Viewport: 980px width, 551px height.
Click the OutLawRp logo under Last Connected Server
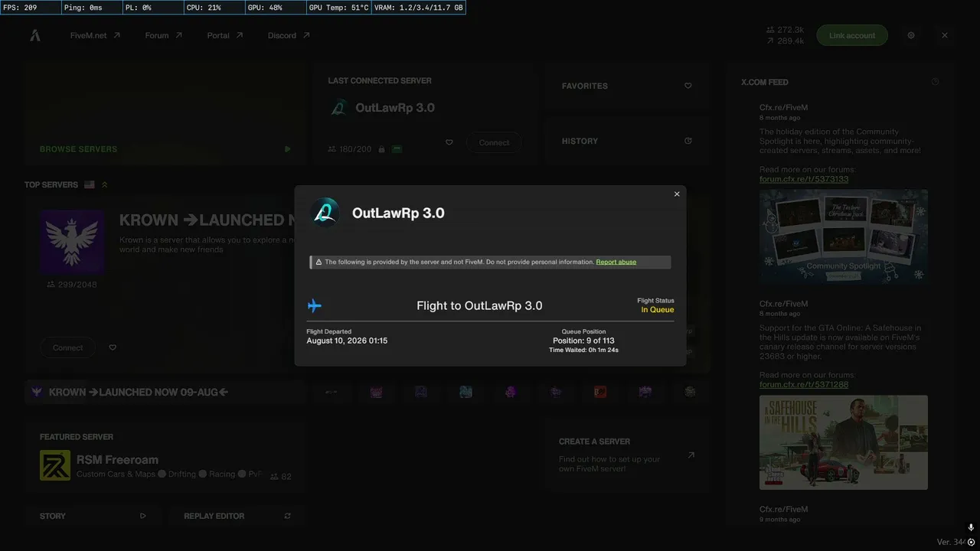pyautogui.click(x=338, y=108)
